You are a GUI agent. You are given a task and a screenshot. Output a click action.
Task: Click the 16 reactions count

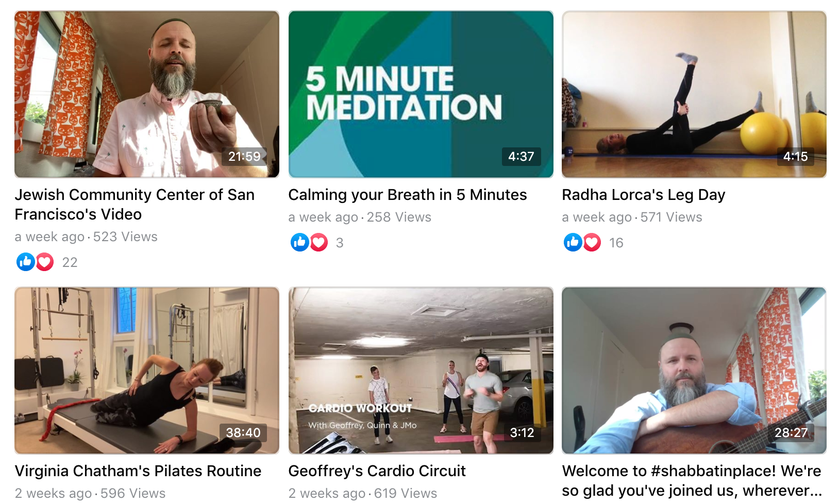point(616,243)
